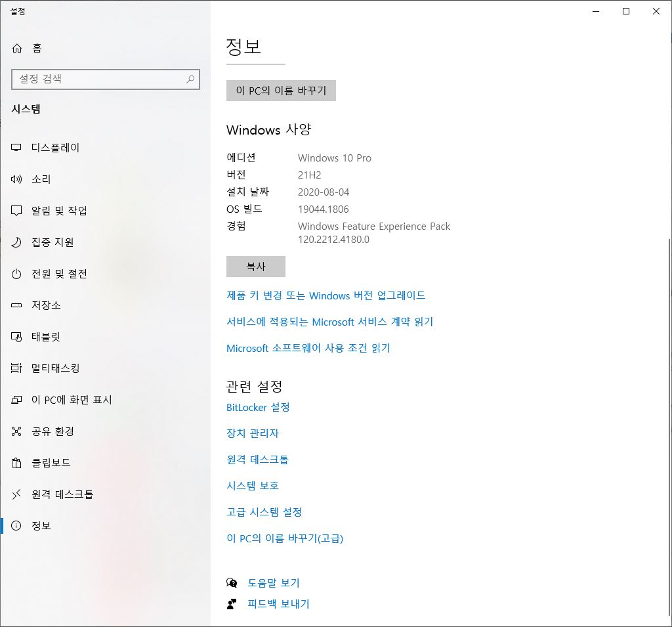Maximize the 설정 window
Image resolution: width=672 pixels, height=627 pixels.
point(625,11)
